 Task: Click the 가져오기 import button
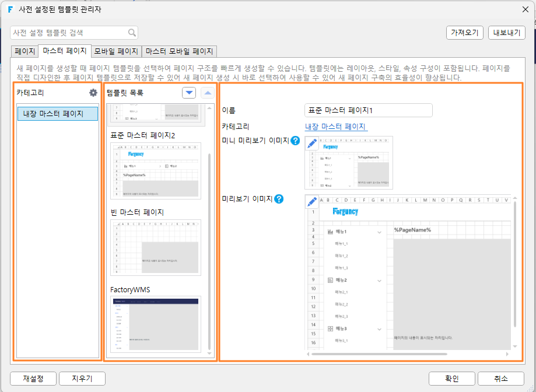[465, 33]
